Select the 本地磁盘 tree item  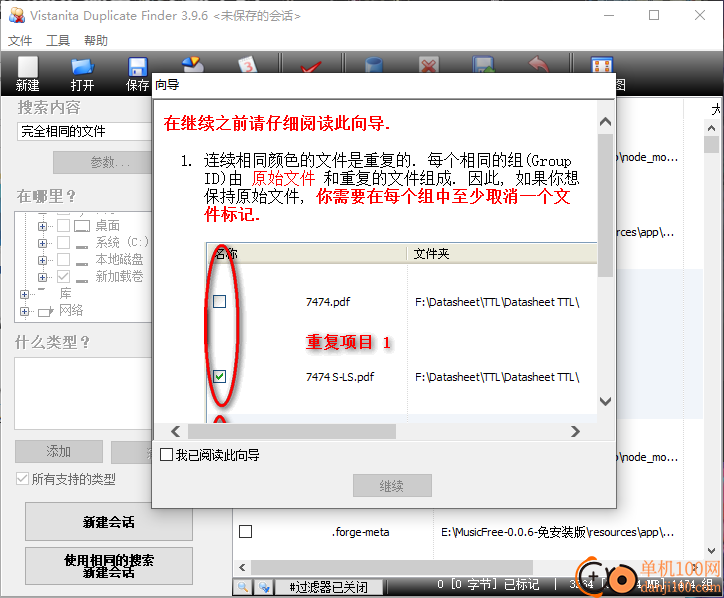pyautogui.click(x=120, y=260)
